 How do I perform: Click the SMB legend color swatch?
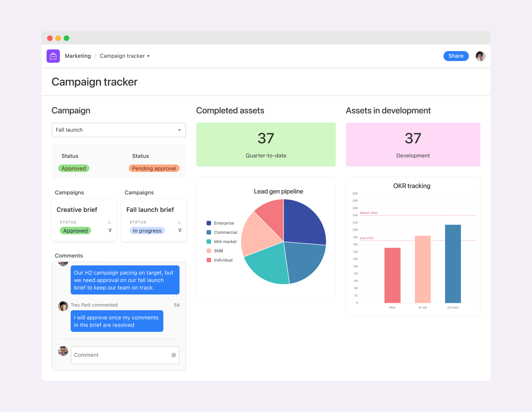click(209, 251)
